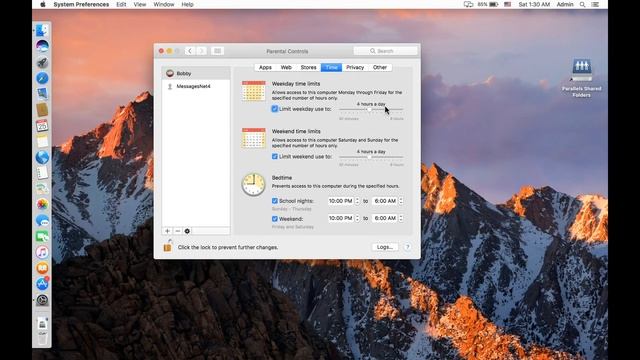Show all preferences grid button
The image size is (640, 360).
pyautogui.click(x=218, y=51)
